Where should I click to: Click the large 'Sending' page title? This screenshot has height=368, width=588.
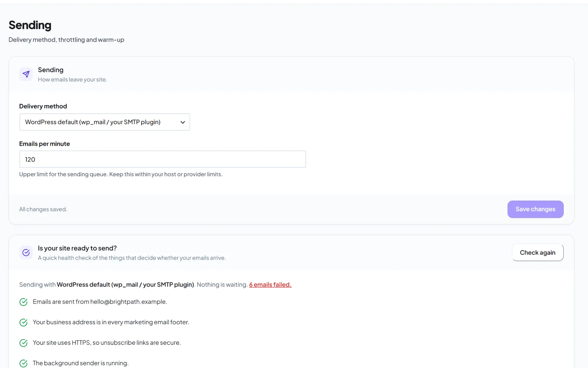coord(30,25)
